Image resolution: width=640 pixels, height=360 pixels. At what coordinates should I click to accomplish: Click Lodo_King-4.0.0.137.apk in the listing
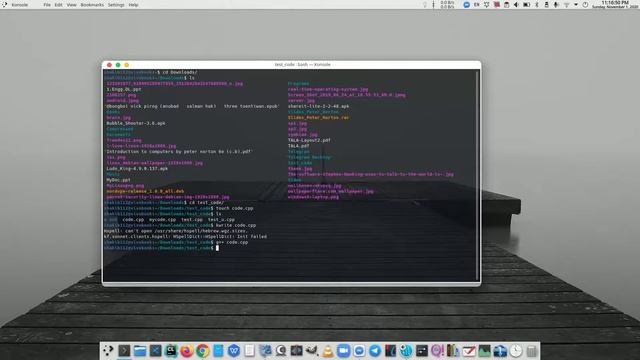point(137,168)
